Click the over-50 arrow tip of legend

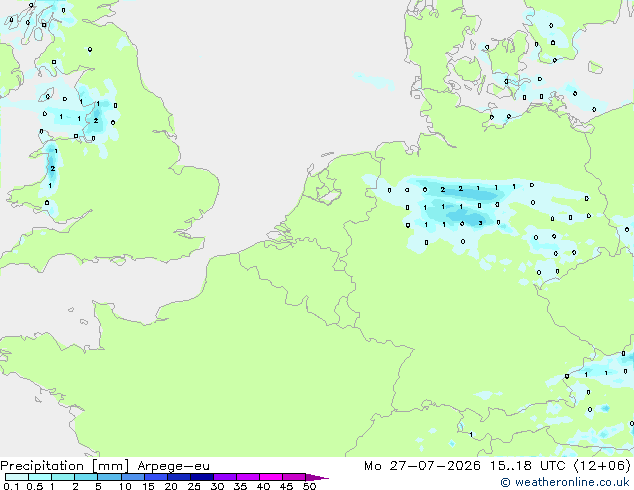[x=317, y=477]
